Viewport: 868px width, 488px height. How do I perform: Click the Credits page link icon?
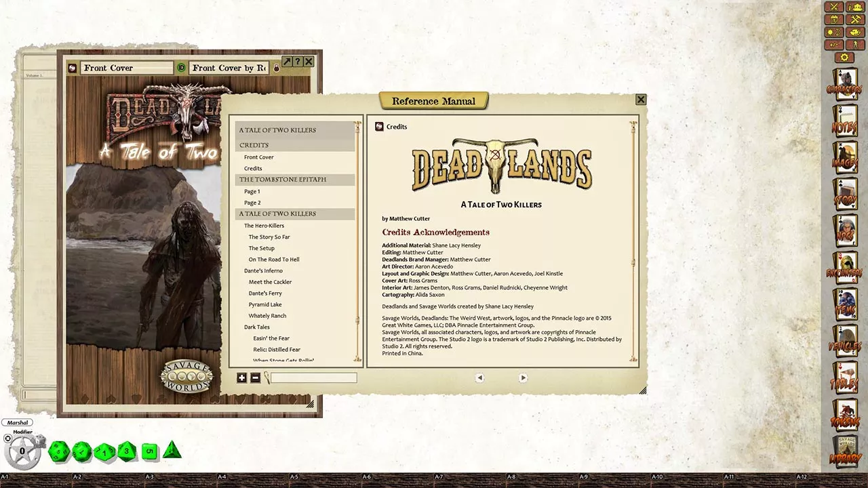(x=380, y=127)
